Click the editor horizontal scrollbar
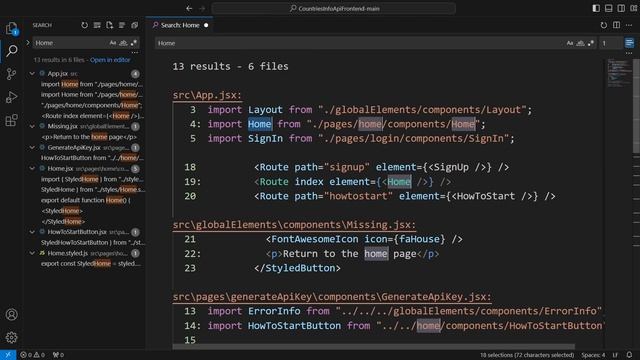The image size is (640, 360). click(x=373, y=347)
